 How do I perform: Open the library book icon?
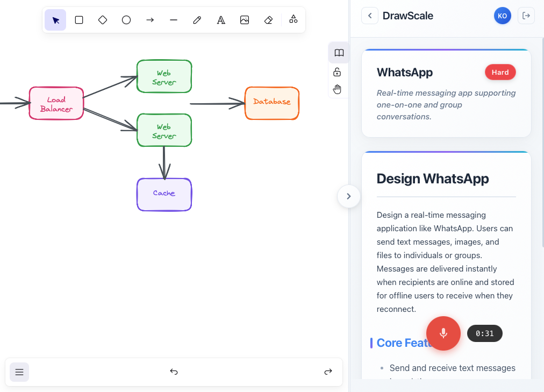pos(339,53)
